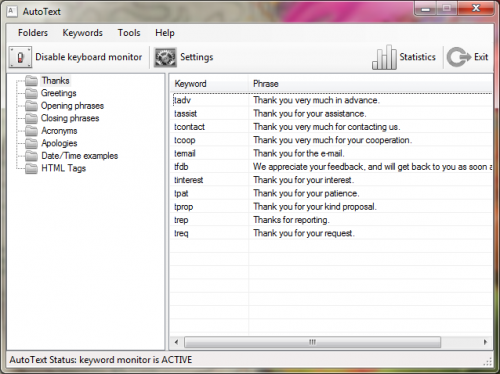This screenshot has height=374, width=500.
Task: Select the Opening phrases folder label
Action: [72, 106]
